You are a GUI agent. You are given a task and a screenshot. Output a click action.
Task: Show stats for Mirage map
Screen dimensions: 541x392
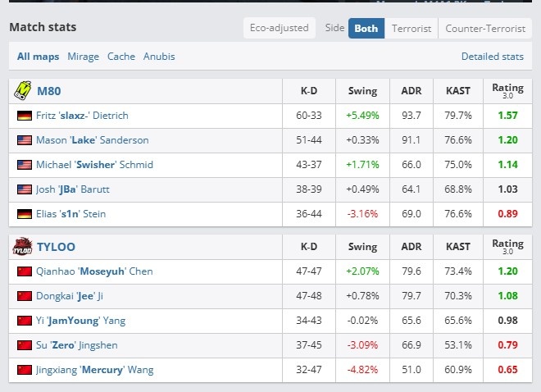pos(83,57)
